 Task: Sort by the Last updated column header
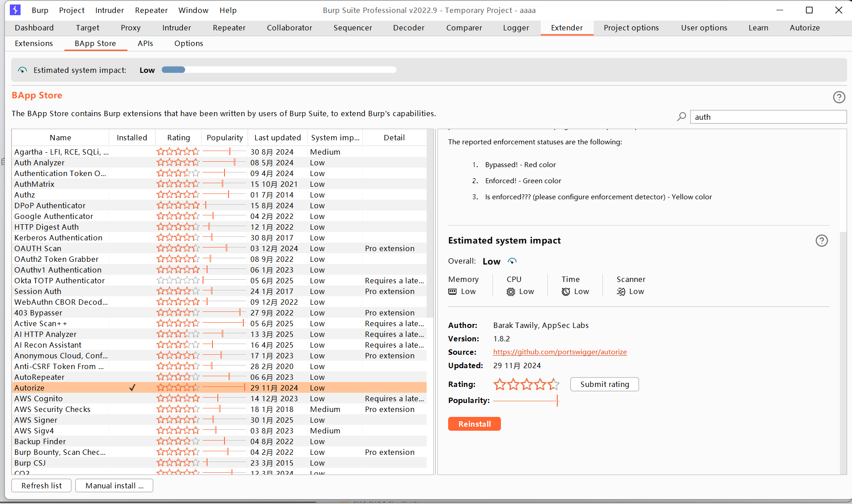coord(278,138)
